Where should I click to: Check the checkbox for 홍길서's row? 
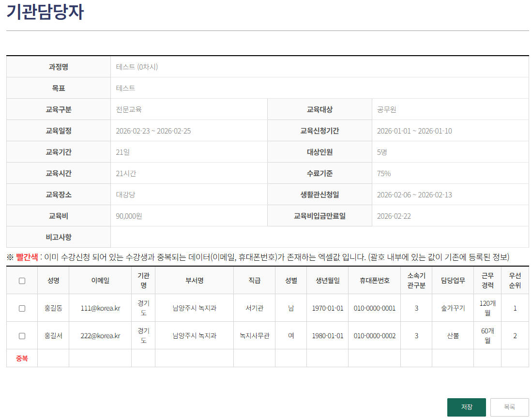coord(21,335)
